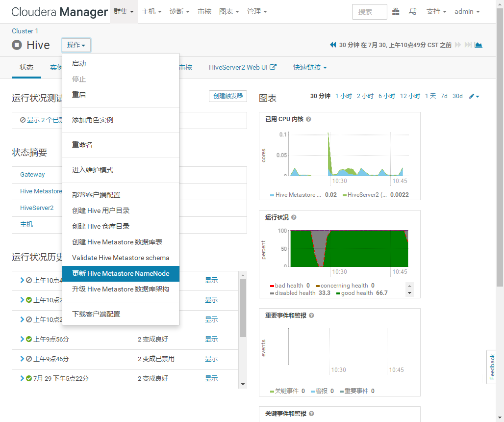Open the Gateway role link
Screen dimensions: 504x422
32,174
